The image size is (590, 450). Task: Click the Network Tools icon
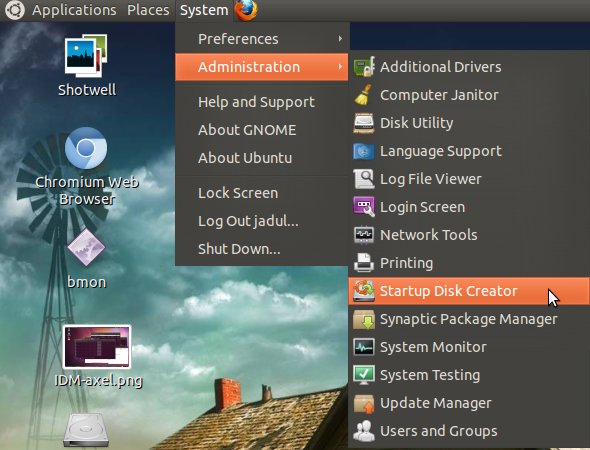pos(364,235)
